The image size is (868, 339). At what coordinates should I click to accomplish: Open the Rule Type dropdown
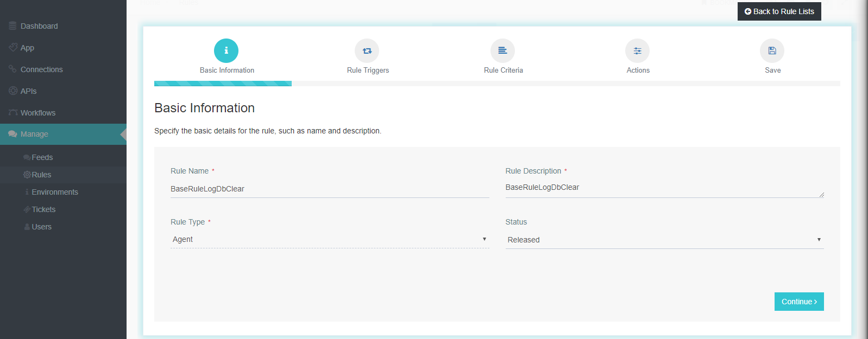click(329, 239)
